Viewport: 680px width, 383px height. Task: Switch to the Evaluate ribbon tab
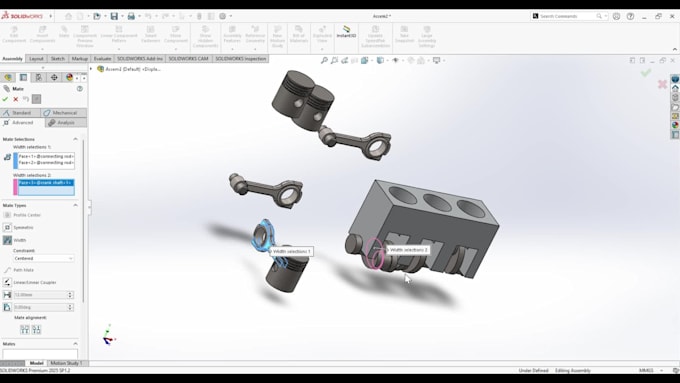pyautogui.click(x=102, y=59)
